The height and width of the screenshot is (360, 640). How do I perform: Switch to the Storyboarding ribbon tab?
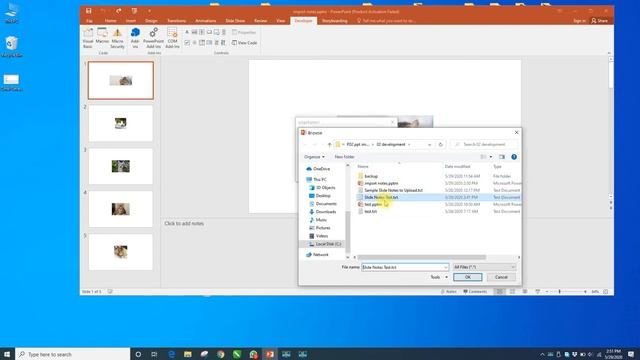tap(335, 20)
